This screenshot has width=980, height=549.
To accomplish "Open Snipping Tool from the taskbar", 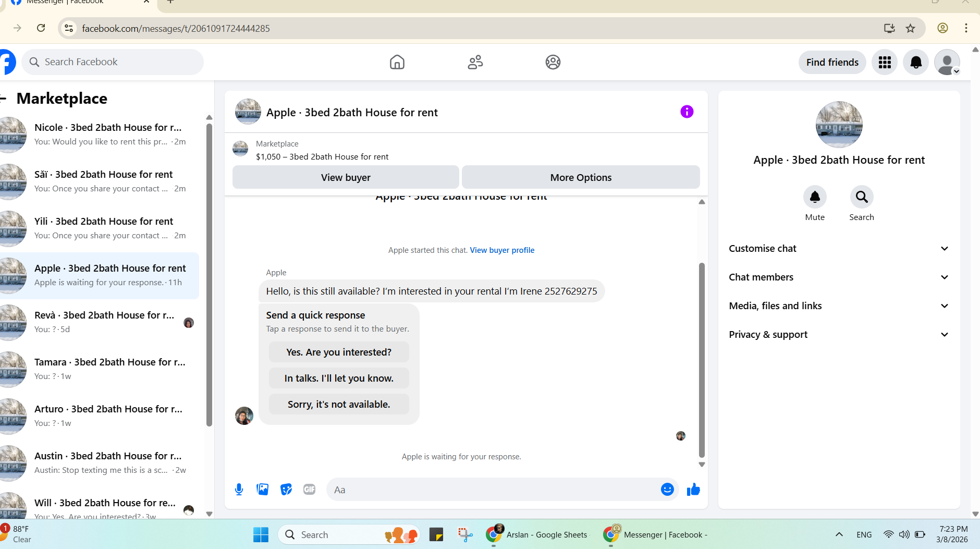I will [x=465, y=534].
